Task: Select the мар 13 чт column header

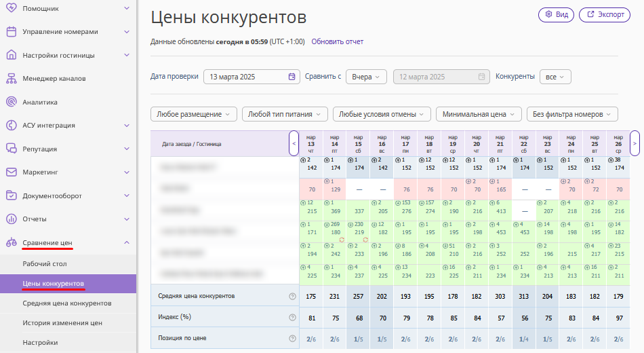Action: coord(311,144)
